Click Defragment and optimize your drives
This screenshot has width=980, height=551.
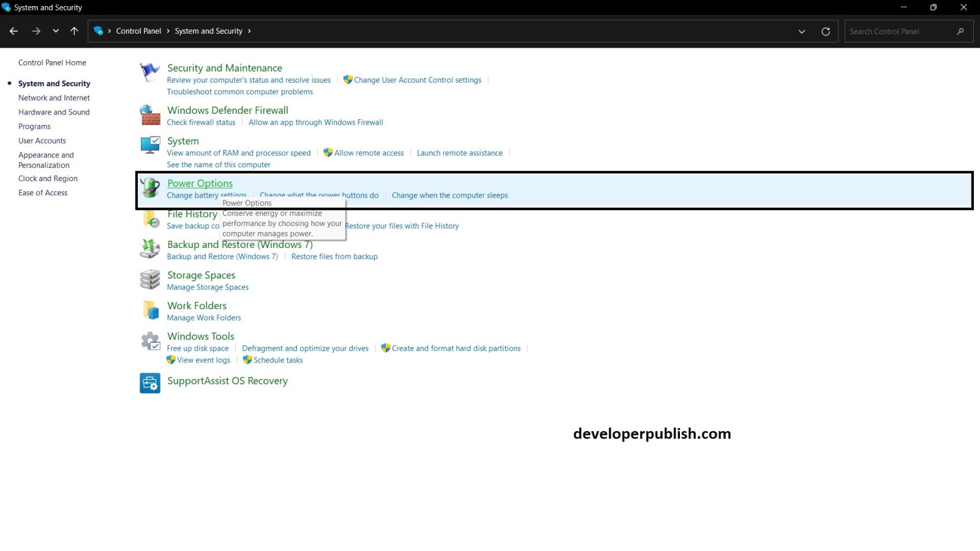tap(305, 348)
